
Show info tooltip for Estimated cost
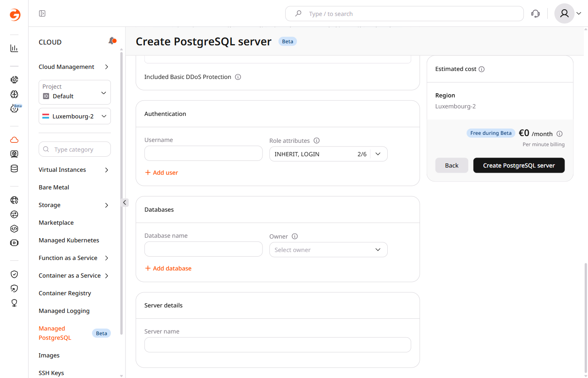click(482, 69)
